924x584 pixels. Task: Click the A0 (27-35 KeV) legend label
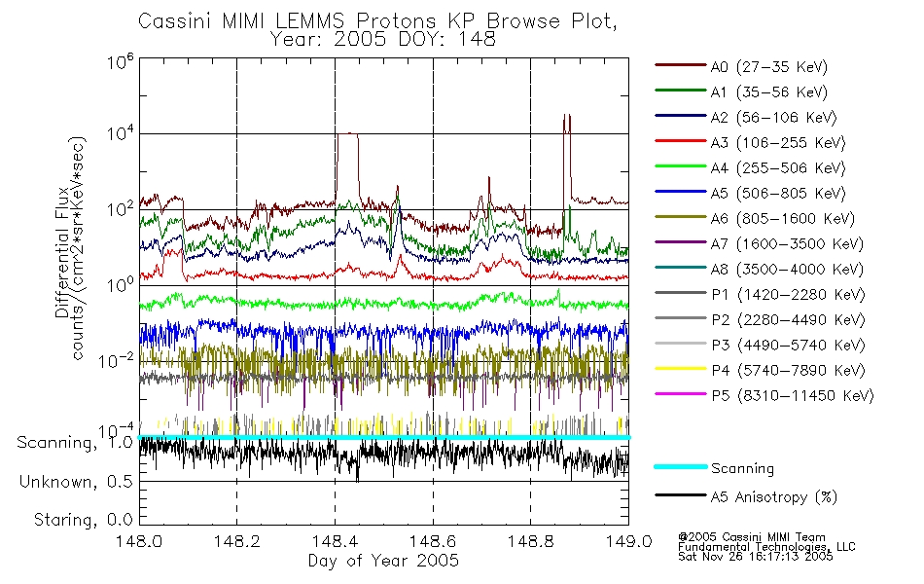(768, 67)
